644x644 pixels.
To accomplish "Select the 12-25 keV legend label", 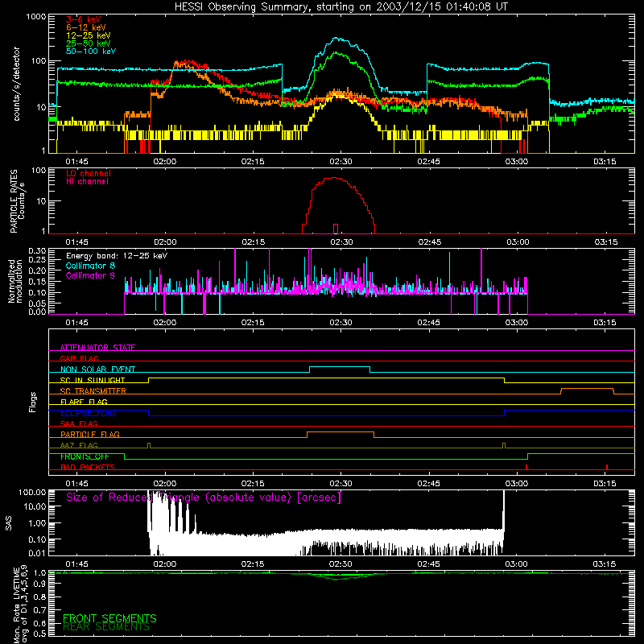I will [89, 35].
